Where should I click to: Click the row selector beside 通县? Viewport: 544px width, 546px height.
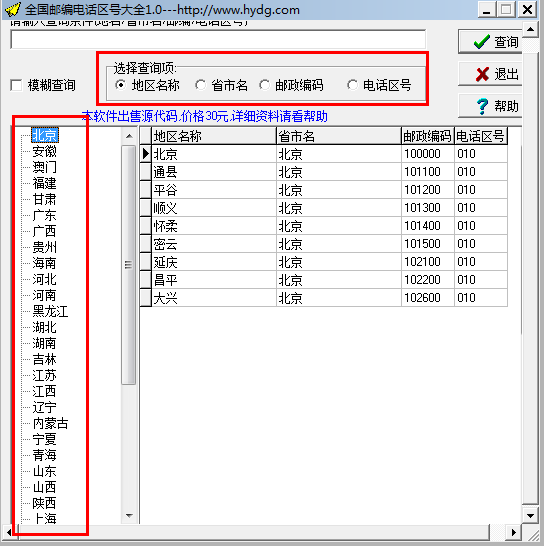[146, 172]
